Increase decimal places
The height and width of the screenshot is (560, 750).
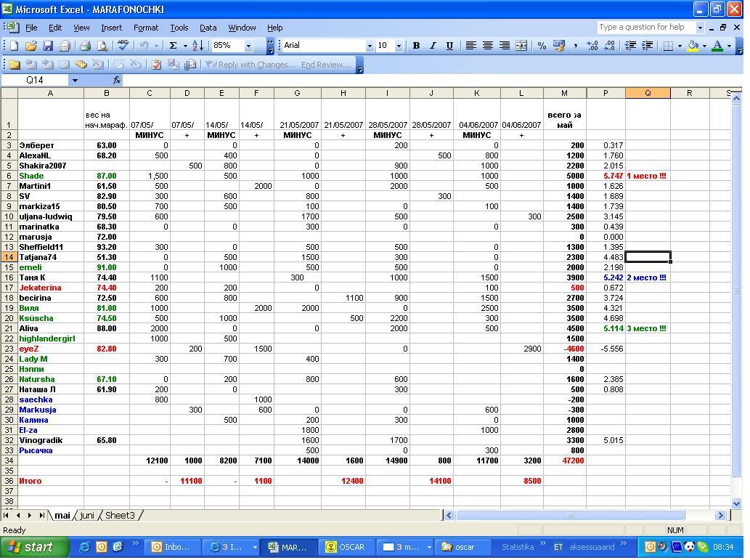click(x=592, y=46)
